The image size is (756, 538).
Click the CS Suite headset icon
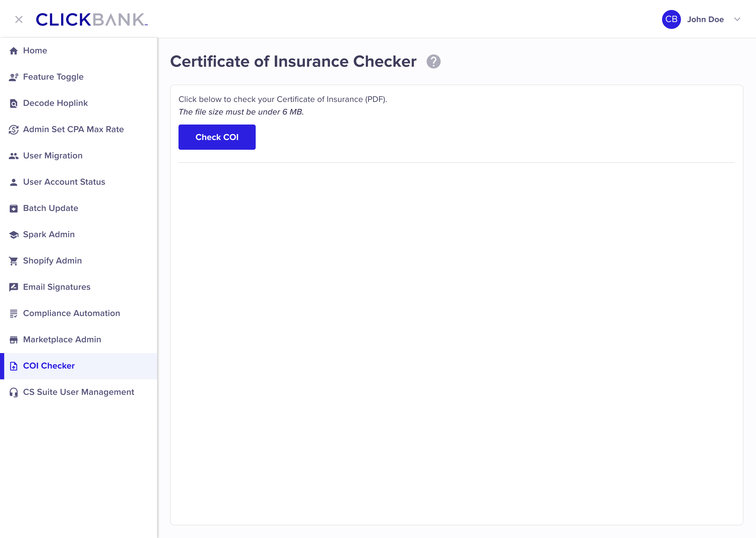coord(14,392)
